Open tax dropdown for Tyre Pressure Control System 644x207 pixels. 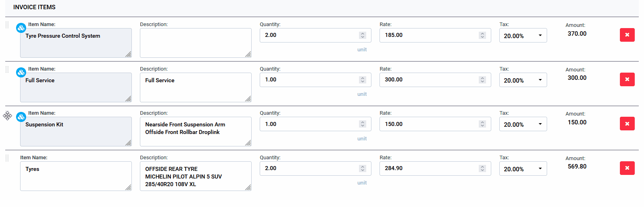tap(523, 36)
